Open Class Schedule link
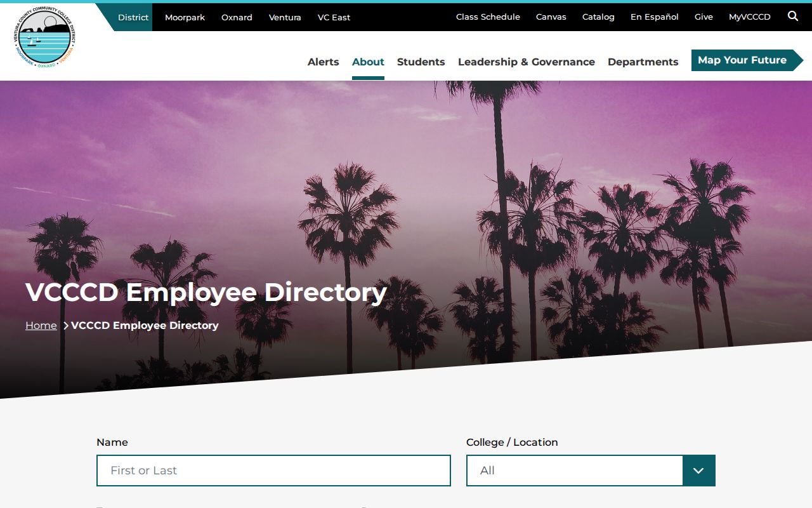 pos(488,17)
